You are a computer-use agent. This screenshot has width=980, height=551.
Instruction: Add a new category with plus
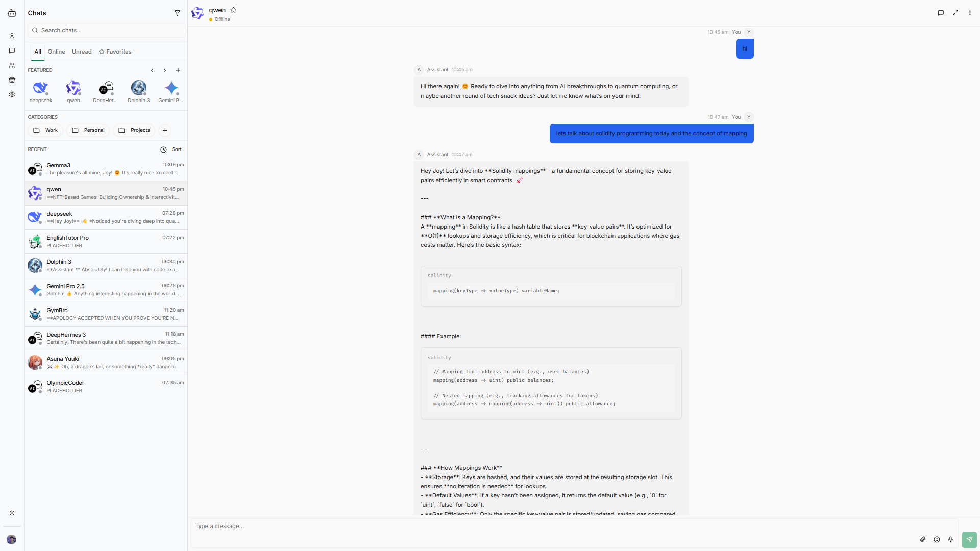pos(165,131)
